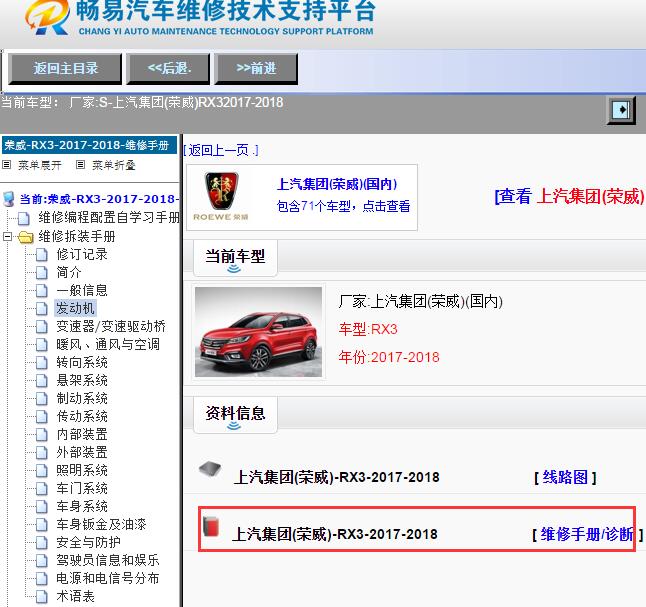Image resolution: width=646 pixels, height=607 pixels.
Task: Open the 维修手册/诊断 link
Action: 587,534
